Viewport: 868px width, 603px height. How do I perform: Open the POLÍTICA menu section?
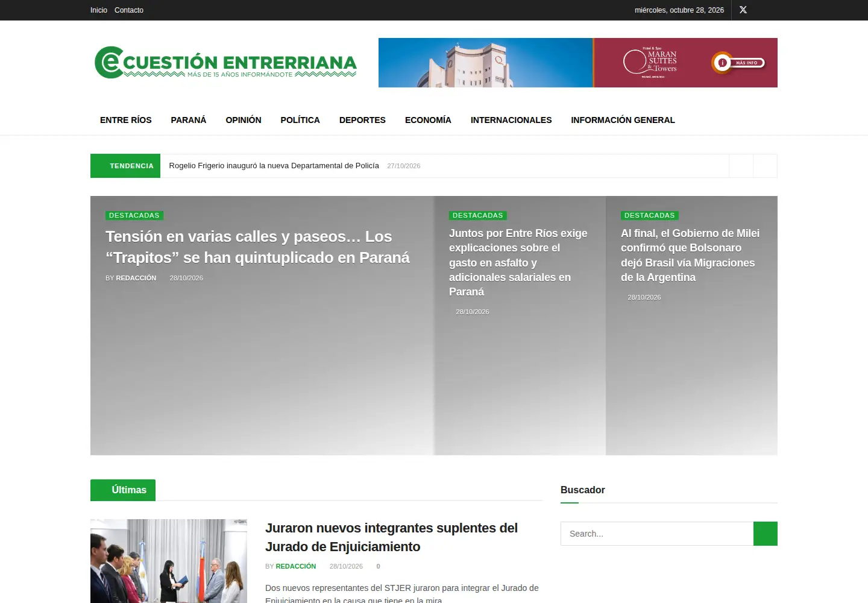coord(300,120)
